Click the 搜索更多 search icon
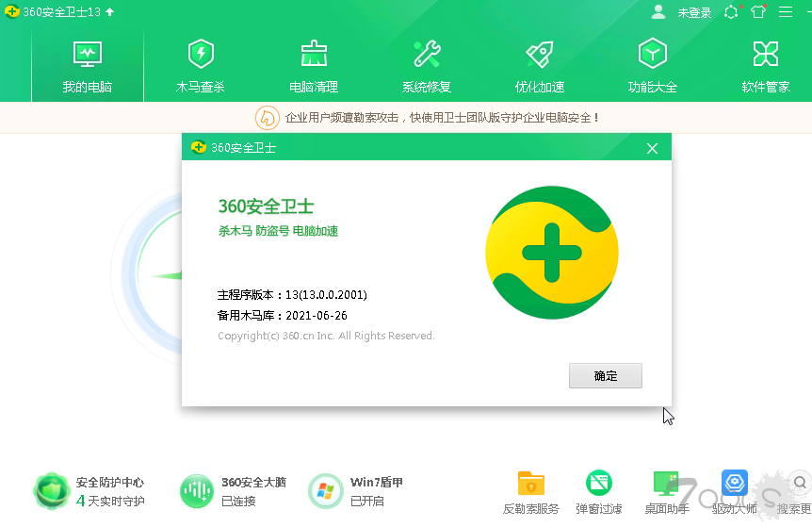 coord(800,483)
